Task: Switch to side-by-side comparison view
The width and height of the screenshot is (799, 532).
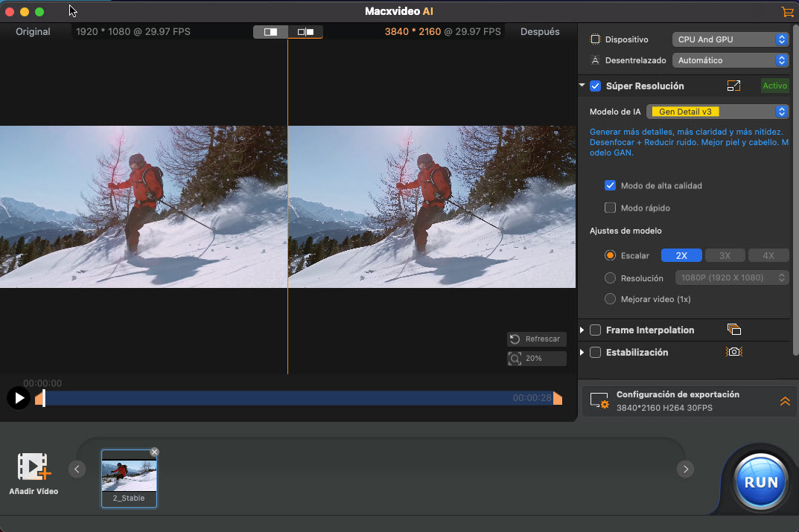Action: (305, 32)
